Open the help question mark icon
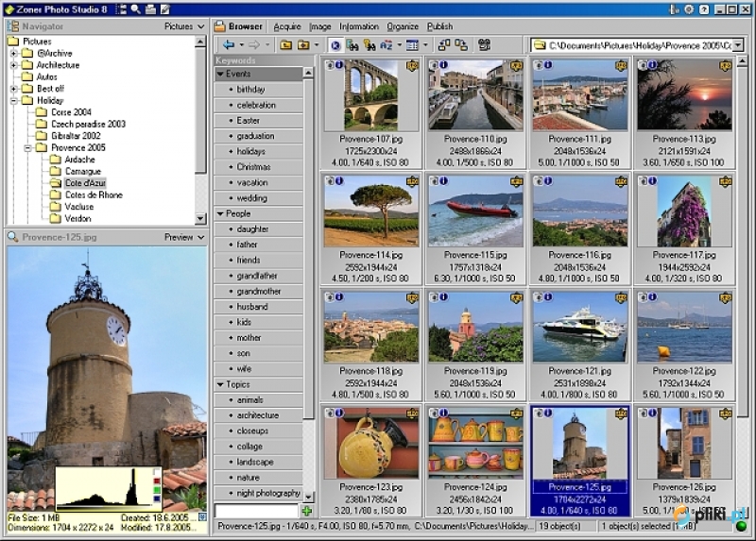Viewport: 756px width, 541px height. coord(704,9)
